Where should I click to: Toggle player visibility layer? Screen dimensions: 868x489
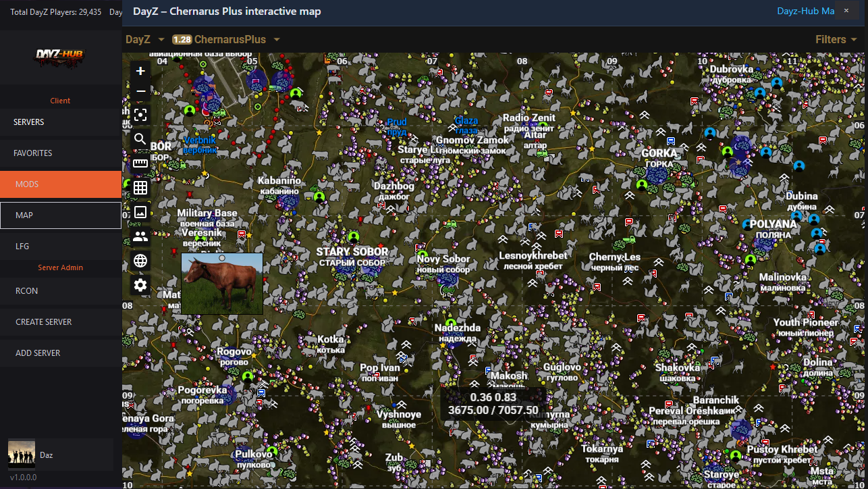click(140, 236)
